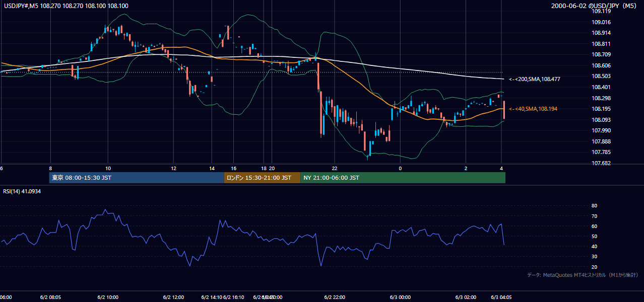
Task: Click hour marker 18 under price chart
Action: [x=264, y=168]
